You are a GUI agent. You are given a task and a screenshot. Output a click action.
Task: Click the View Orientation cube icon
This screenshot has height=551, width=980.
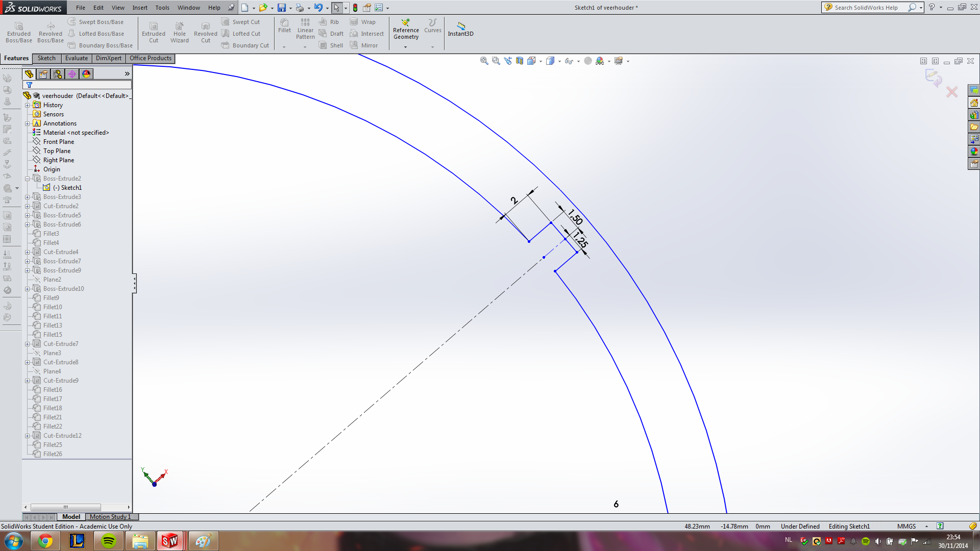coord(531,61)
